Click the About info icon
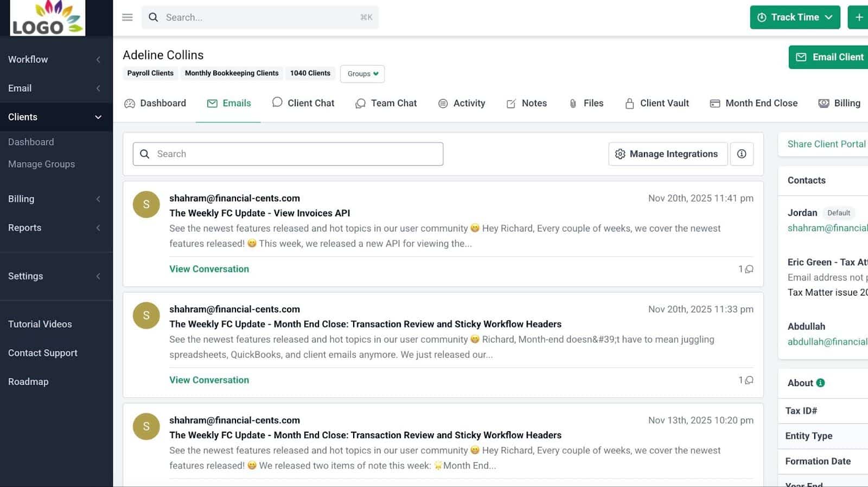Viewport: 868px width, 487px height. [x=820, y=383]
